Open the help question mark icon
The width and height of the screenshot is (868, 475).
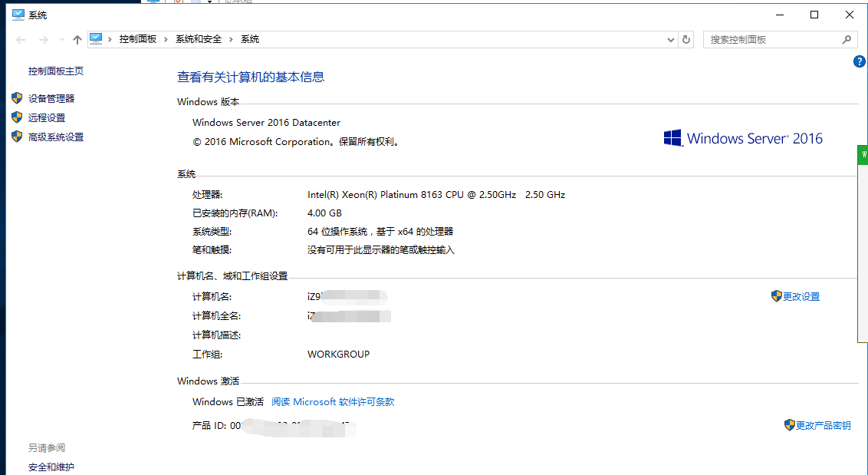click(x=859, y=61)
